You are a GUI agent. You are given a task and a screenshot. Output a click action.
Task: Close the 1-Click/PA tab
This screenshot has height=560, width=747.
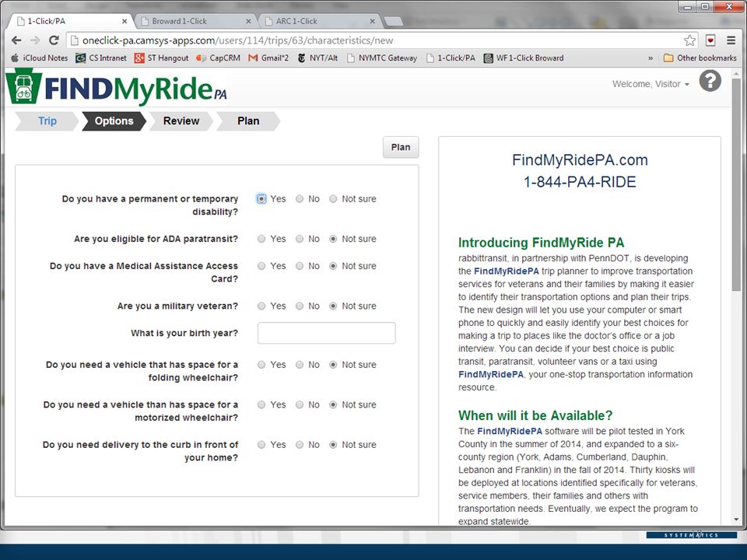(124, 22)
